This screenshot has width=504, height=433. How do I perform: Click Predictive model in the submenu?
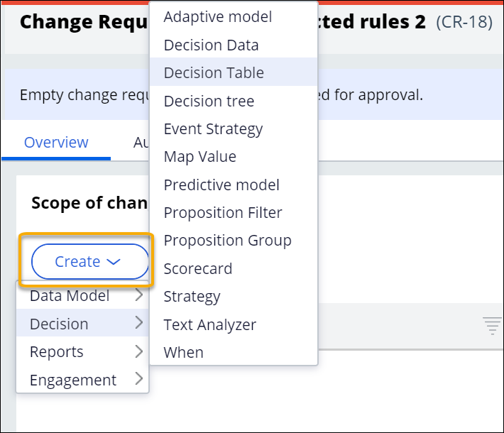(x=221, y=185)
